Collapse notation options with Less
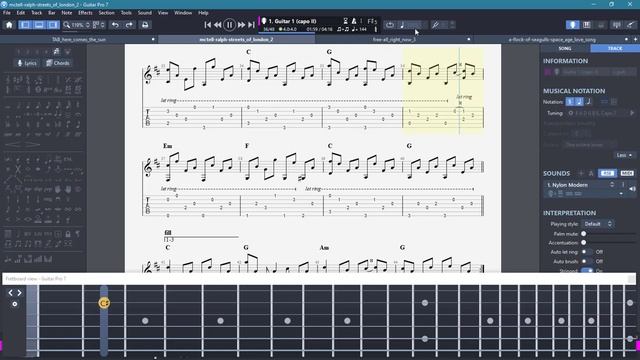The height and width of the screenshot is (360, 640). [624, 155]
